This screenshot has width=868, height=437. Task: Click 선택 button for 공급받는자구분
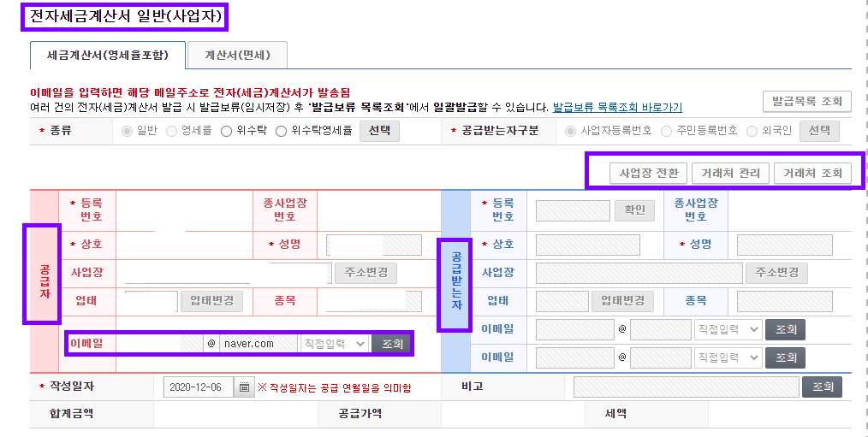(x=819, y=131)
